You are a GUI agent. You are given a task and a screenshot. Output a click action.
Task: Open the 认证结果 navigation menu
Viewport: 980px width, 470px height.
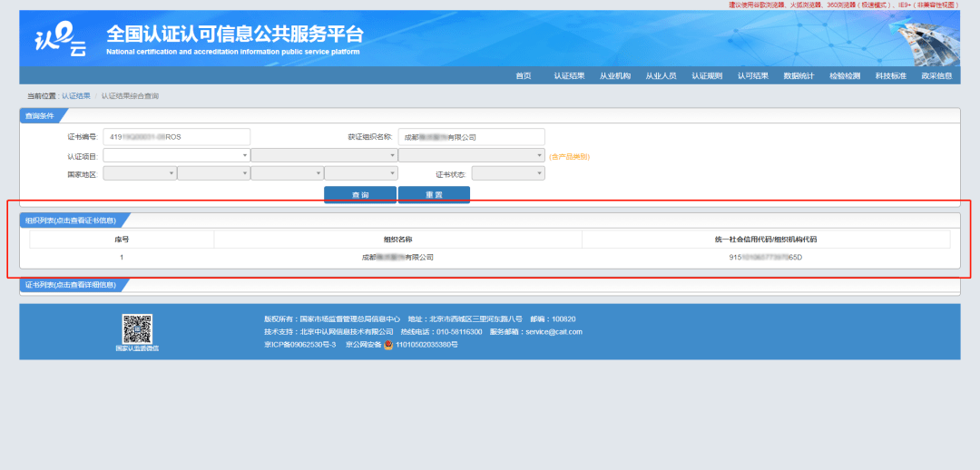(x=569, y=75)
